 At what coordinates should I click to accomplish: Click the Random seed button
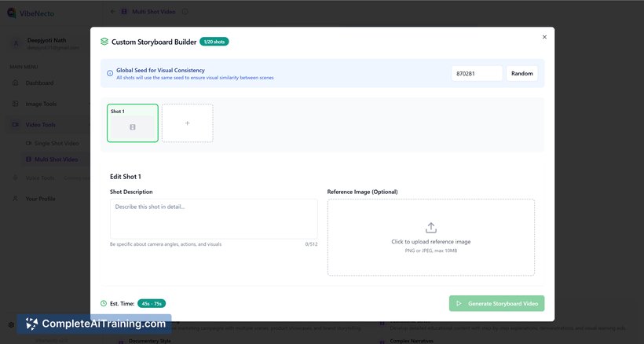pyautogui.click(x=521, y=74)
